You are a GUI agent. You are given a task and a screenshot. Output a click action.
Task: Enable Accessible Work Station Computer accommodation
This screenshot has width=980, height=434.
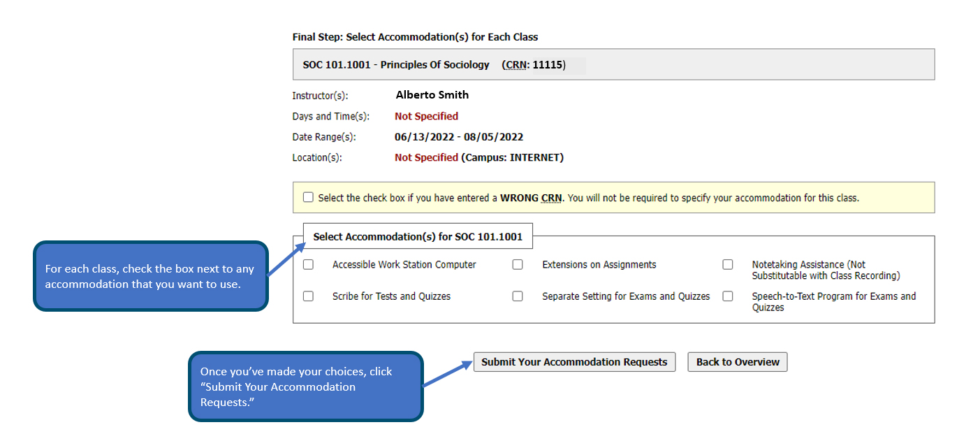pos(308,265)
